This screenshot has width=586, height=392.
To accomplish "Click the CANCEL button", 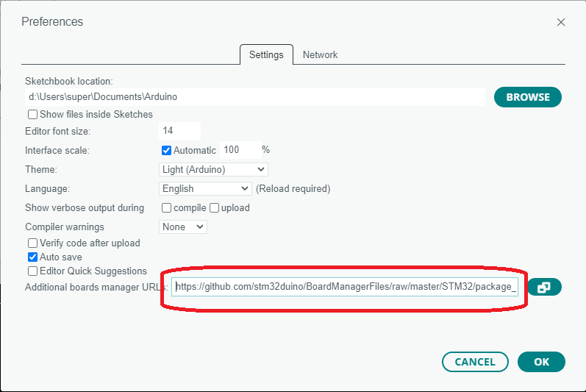I will tap(475, 362).
